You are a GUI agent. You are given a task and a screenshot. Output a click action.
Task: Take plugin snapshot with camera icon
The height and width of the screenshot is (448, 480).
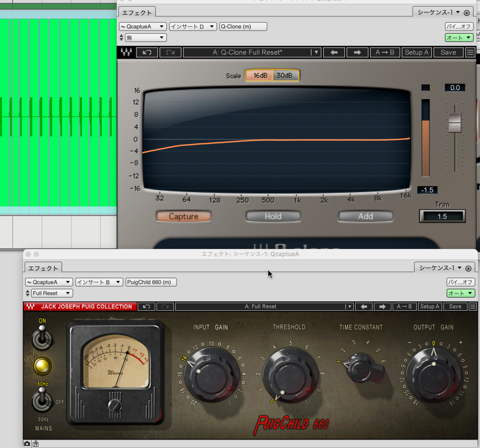click(x=27, y=444)
